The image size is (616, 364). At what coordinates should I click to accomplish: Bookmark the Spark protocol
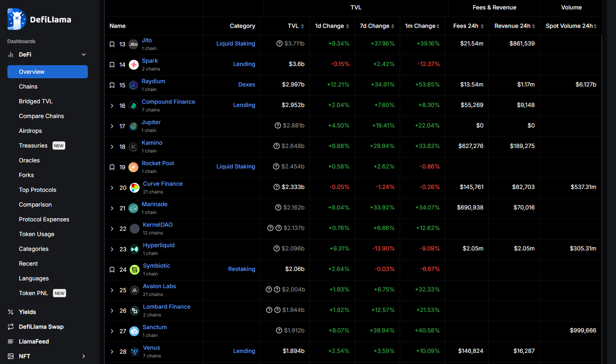click(x=112, y=65)
